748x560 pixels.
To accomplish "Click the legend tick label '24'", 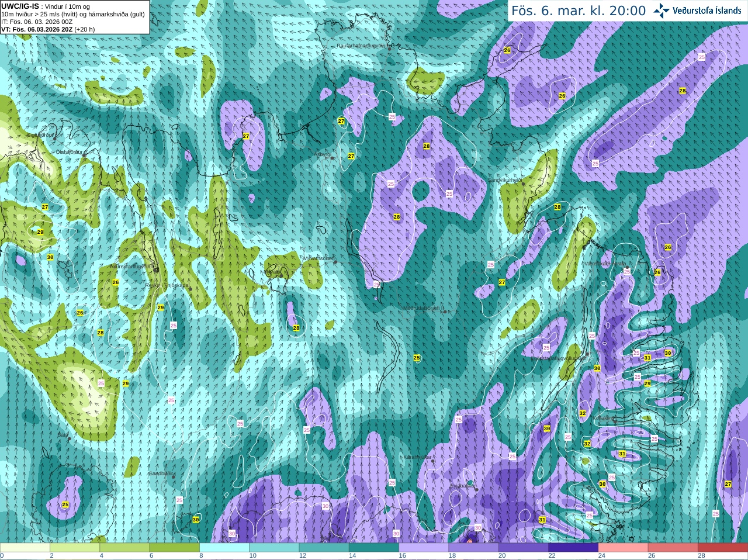I will click(601, 556).
